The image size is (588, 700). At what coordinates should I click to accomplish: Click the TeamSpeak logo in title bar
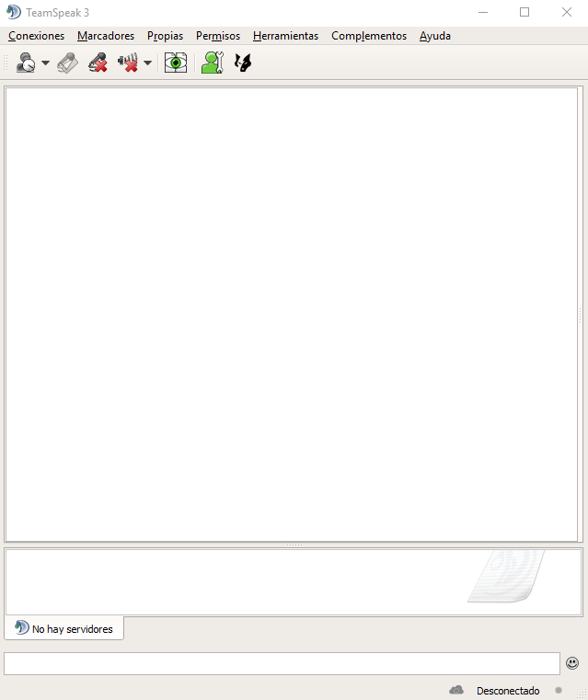14,12
